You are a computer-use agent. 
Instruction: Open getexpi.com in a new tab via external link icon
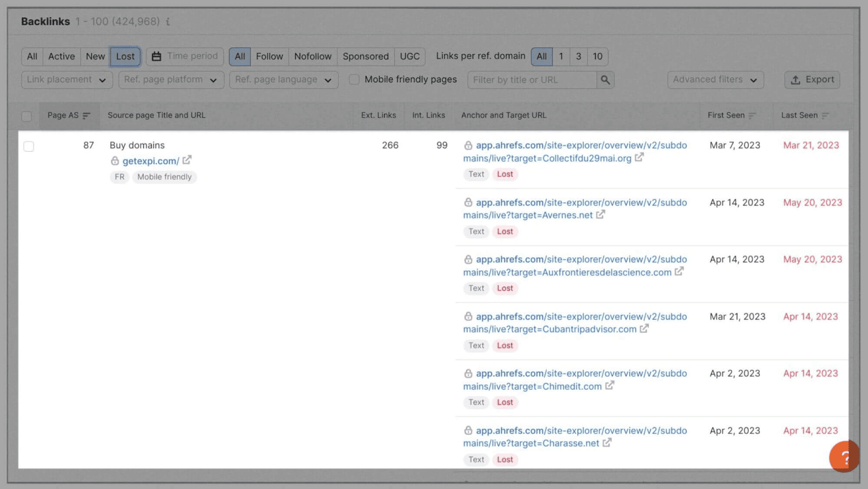pos(187,160)
